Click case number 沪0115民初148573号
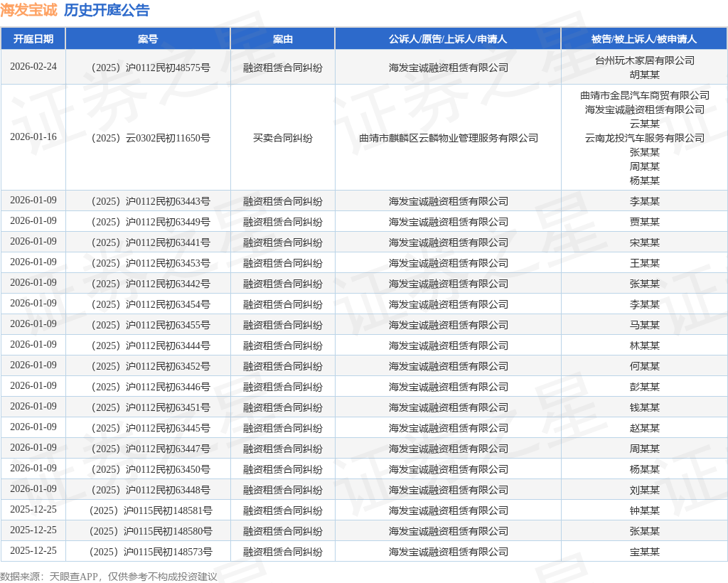Image resolution: width=728 pixels, height=583 pixels. (151, 552)
